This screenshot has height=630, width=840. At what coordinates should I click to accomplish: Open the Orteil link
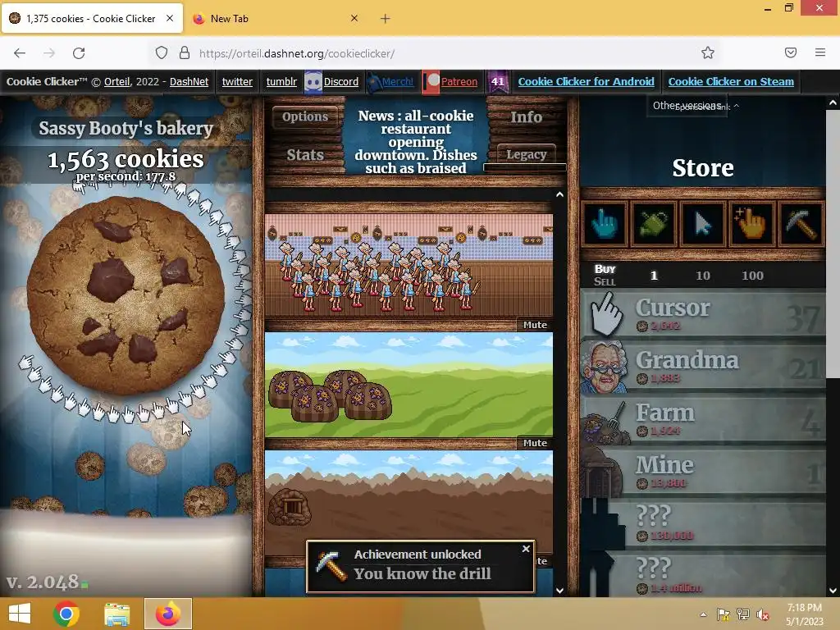(116, 81)
